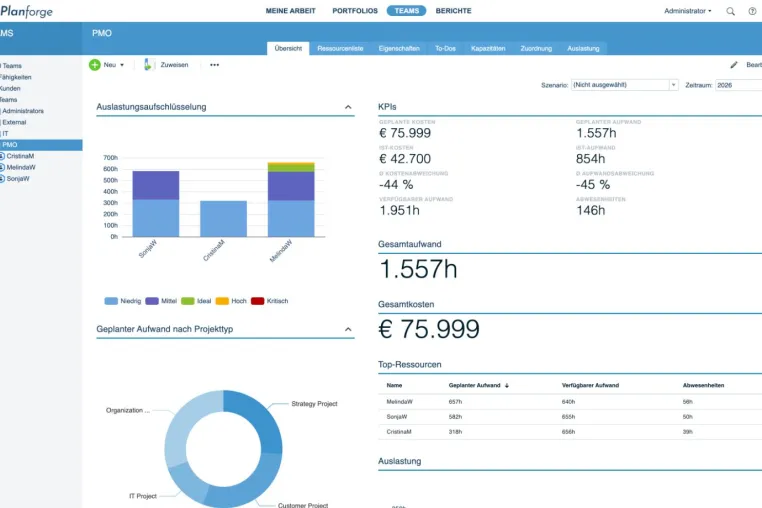This screenshot has width=762, height=508.
Task: Click Abwesenheiten column header
Action: click(703, 385)
